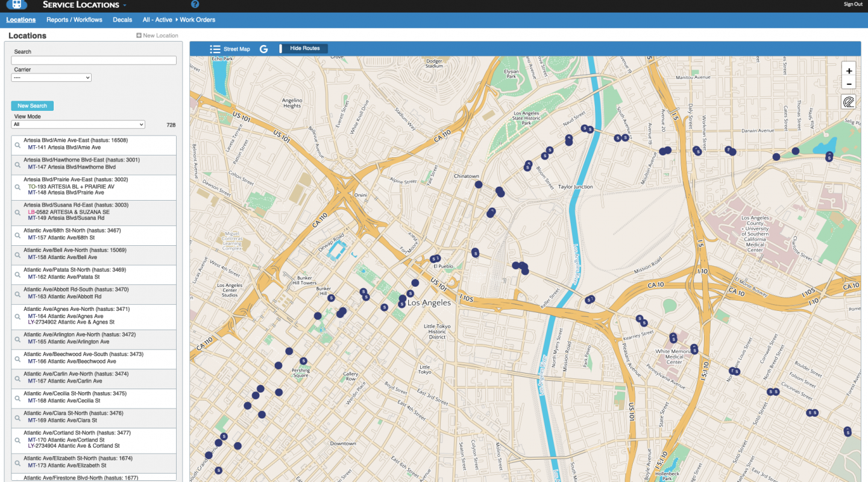This screenshot has width=868, height=482.
Task: Select MT-166 Atlantic Ave/Beechwood Ave entry
Action: point(72,361)
